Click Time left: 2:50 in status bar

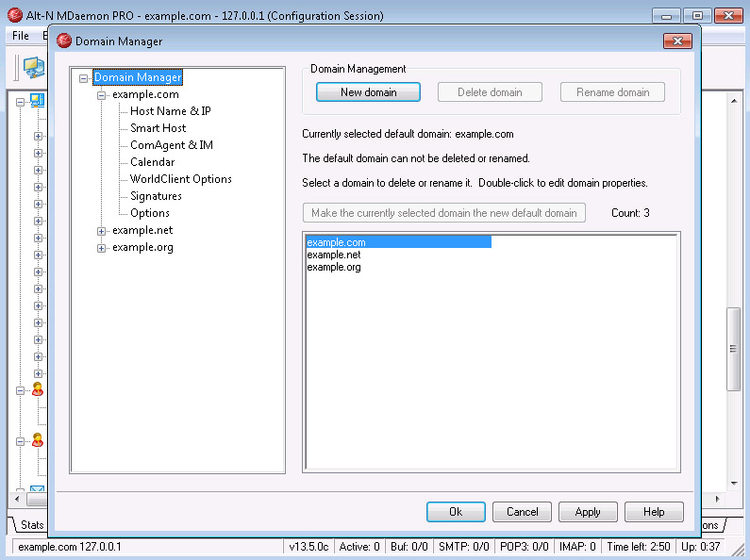639,547
